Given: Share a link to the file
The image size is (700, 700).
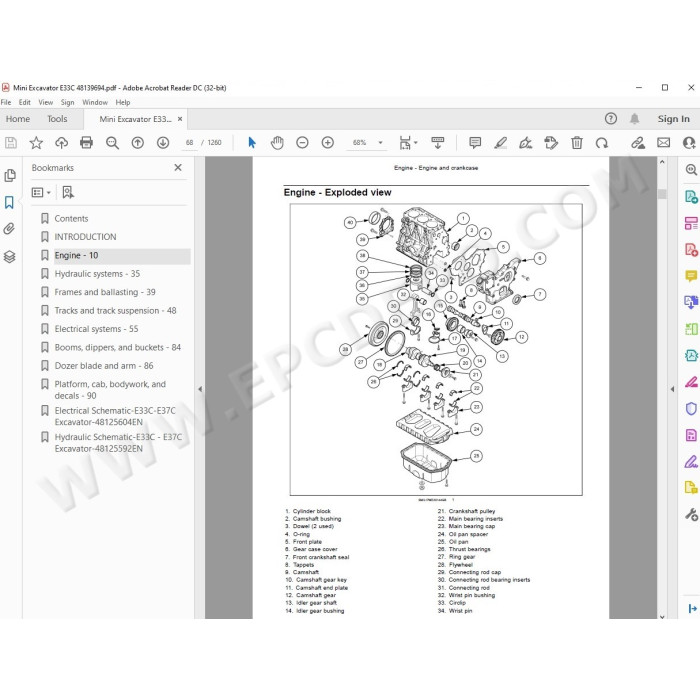Looking at the screenshot, I should point(638,143).
